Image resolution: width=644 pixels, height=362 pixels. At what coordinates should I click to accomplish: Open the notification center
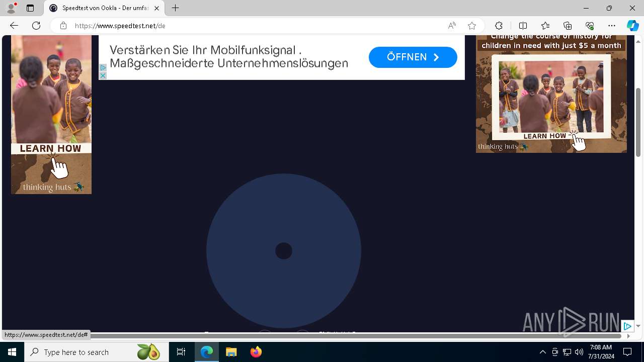[628, 352]
